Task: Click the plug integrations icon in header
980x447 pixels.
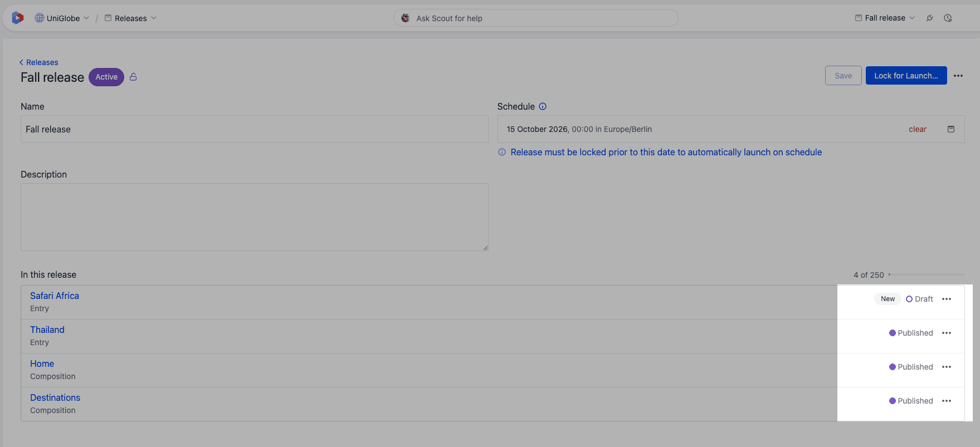Action: click(x=930, y=18)
